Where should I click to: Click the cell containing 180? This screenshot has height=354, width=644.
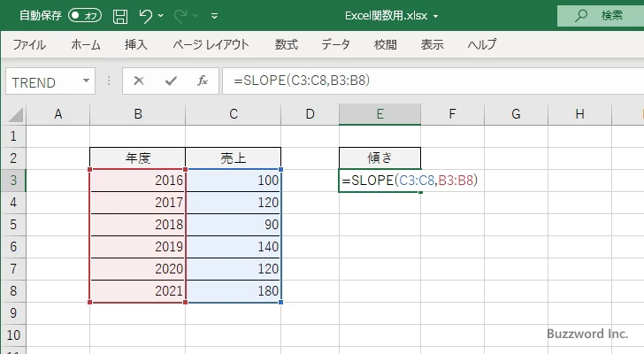(x=234, y=291)
